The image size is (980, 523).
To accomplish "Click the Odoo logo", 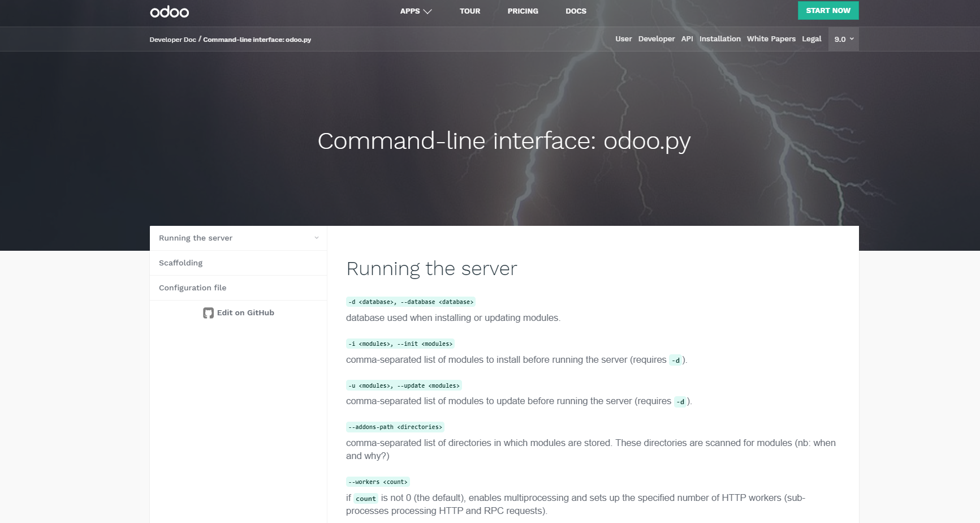I will pyautogui.click(x=169, y=12).
